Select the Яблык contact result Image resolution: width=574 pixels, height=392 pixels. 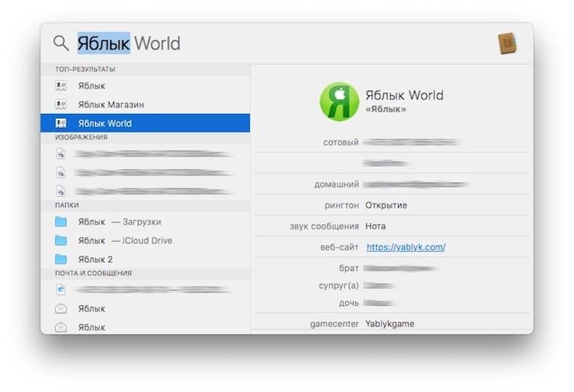[x=145, y=86]
